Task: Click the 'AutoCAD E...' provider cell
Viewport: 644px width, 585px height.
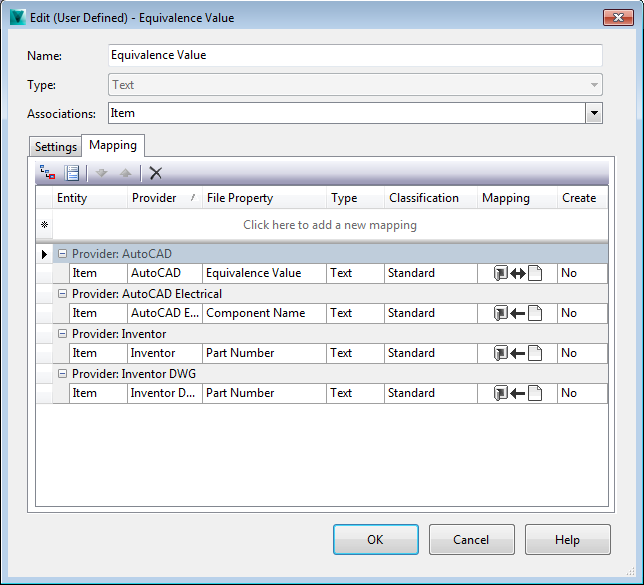Action: pos(165,313)
